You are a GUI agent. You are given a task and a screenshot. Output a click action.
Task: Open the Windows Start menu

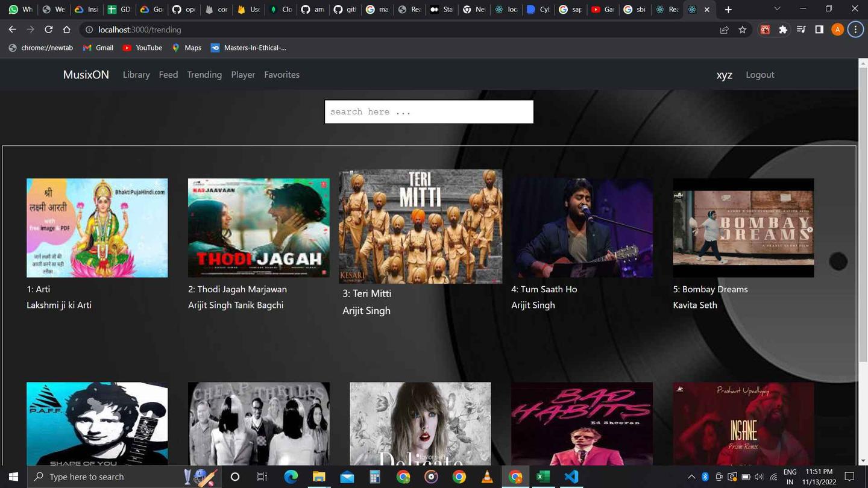coord(13,477)
